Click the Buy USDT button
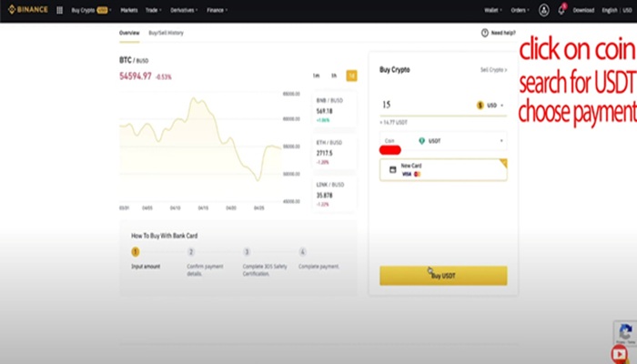637x364 pixels. coord(443,276)
